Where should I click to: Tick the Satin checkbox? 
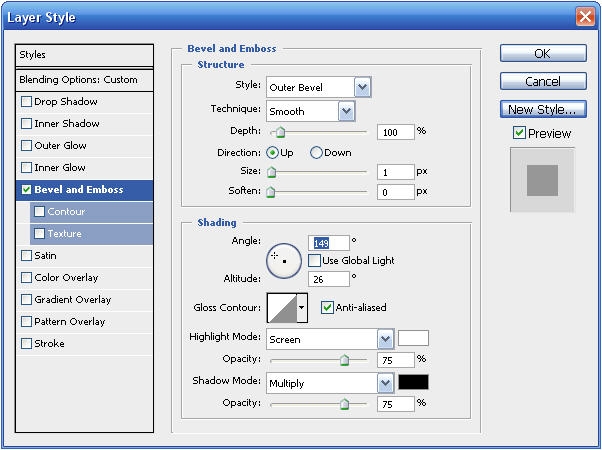26,256
